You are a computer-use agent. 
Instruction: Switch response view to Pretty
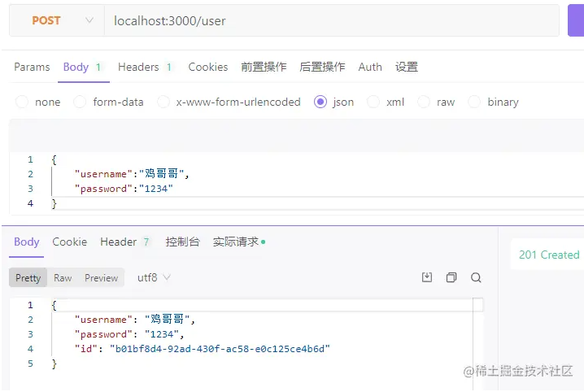coord(28,277)
